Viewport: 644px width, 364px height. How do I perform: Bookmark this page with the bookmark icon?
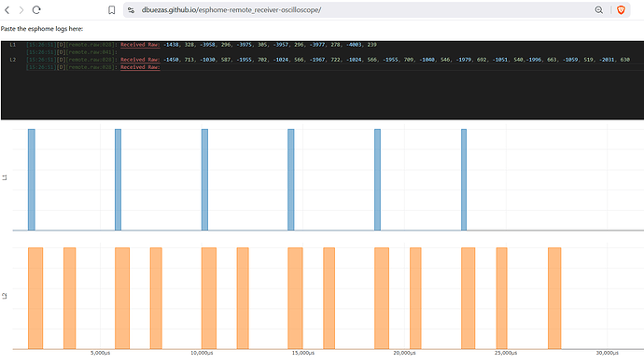click(111, 10)
